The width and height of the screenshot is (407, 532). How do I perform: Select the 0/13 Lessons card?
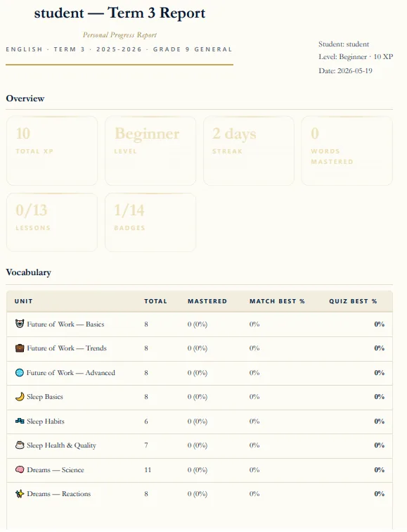[x=52, y=222]
